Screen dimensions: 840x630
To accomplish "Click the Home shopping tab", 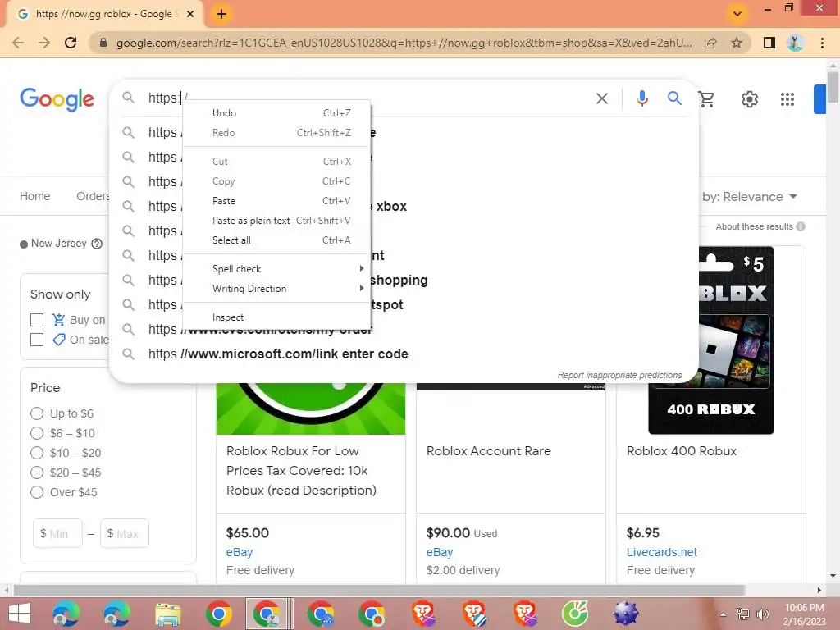I will coord(34,196).
